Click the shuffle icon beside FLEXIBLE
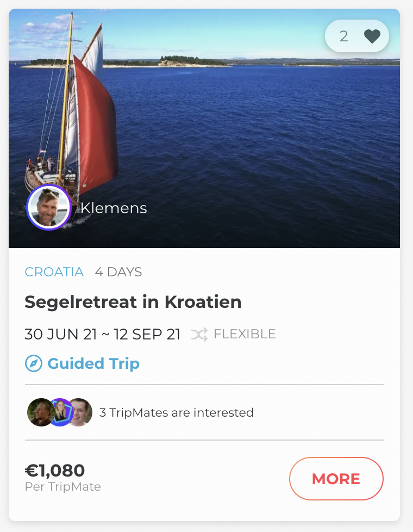The height and width of the screenshot is (532, 413). tap(199, 335)
